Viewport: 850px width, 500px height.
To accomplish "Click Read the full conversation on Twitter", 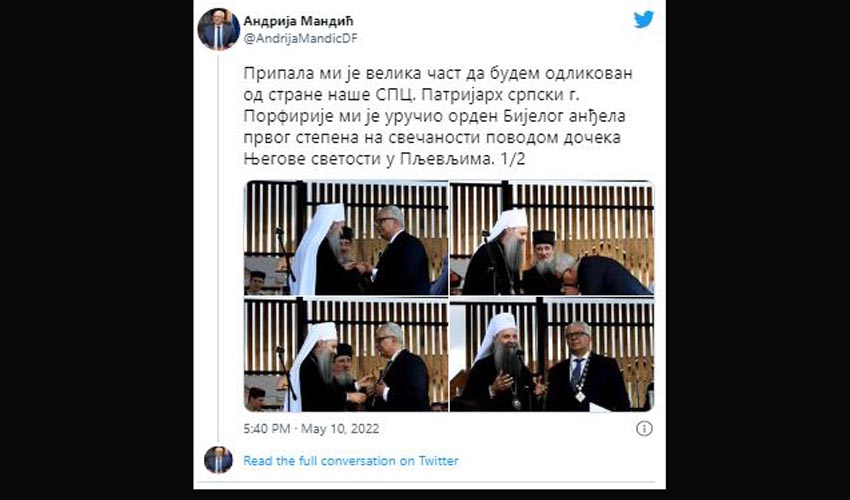I will click(351, 461).
